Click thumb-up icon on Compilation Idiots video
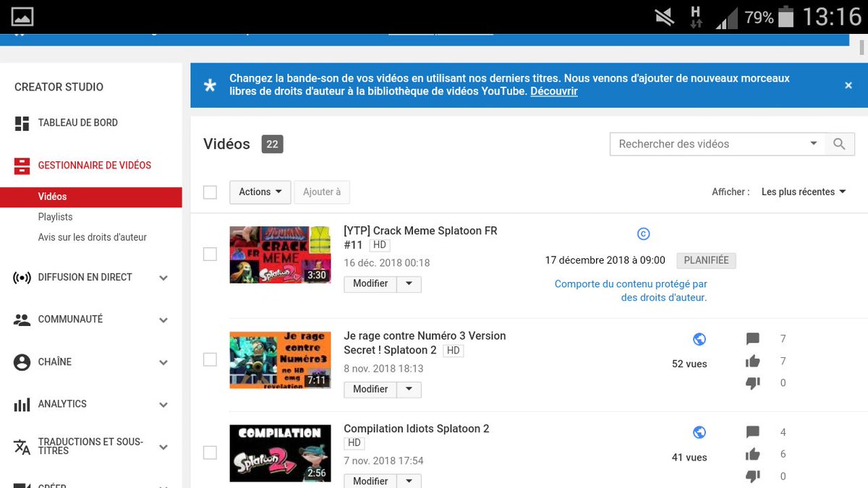Image resolution: width=868 pixels, height=488 pixels. pyautogui.click(x=753, y=454)
